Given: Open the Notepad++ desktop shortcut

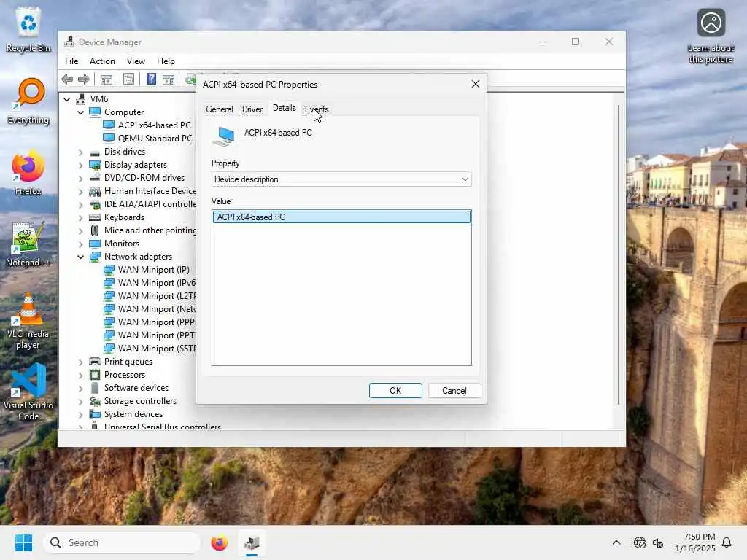Looking at the screenshot, I should pyautogui.click(x=28, y=244).
